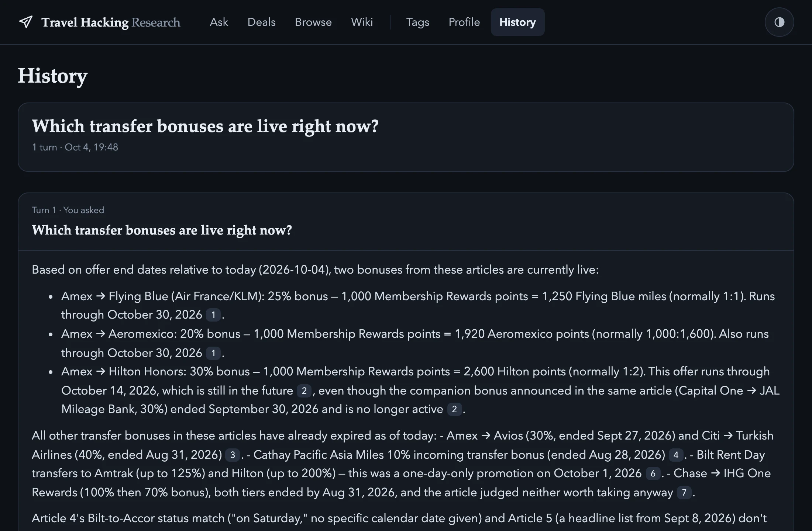Screen dimensions: 812x531
Task: Open the Tags page
Action: [x=417, y=22]
